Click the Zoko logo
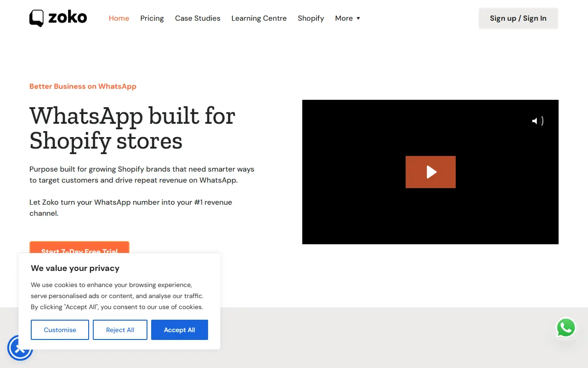The image size is (588, 368). (58, 18)
